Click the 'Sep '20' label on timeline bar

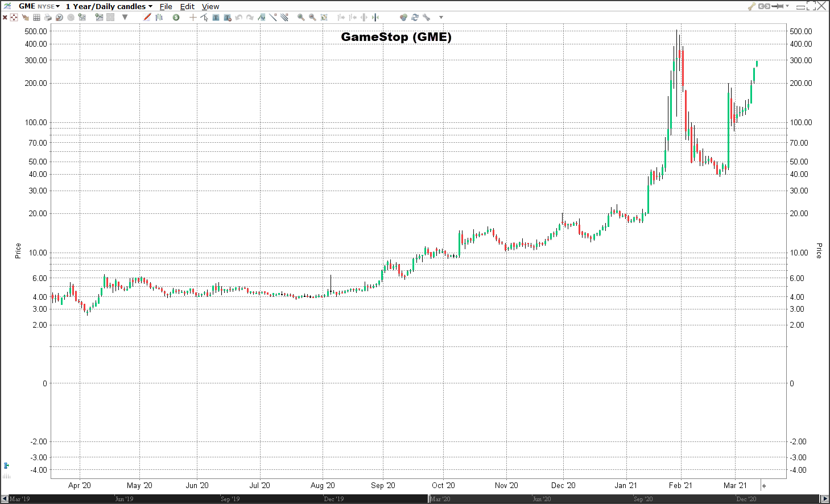pos(643,499)
